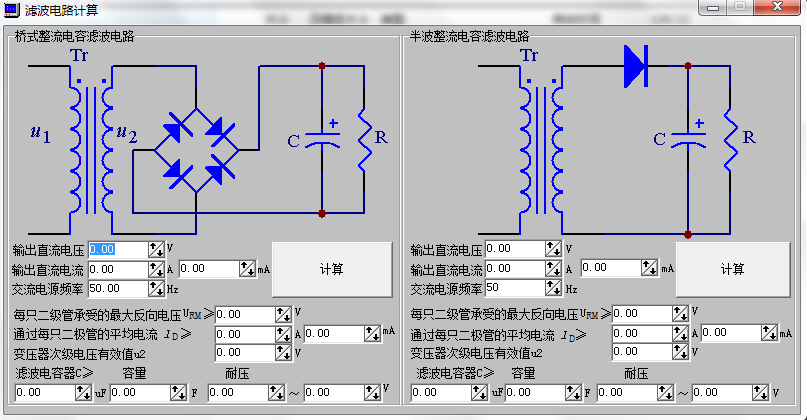Minimize the 滤波电路计算 window
Image resolution: width=807 pixels, height=420 pixels.
(713, 8)
